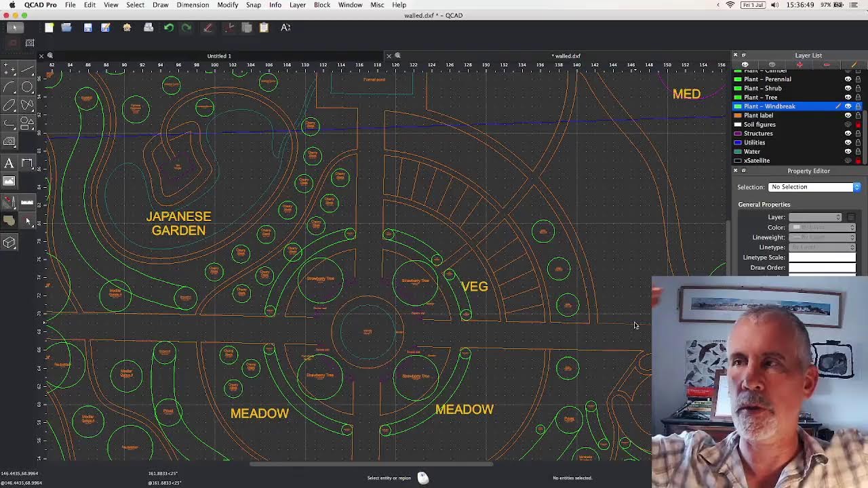Click the text options icon in the top toolbar
Viewport: 868px width, 488px height.
pos(285,28)
